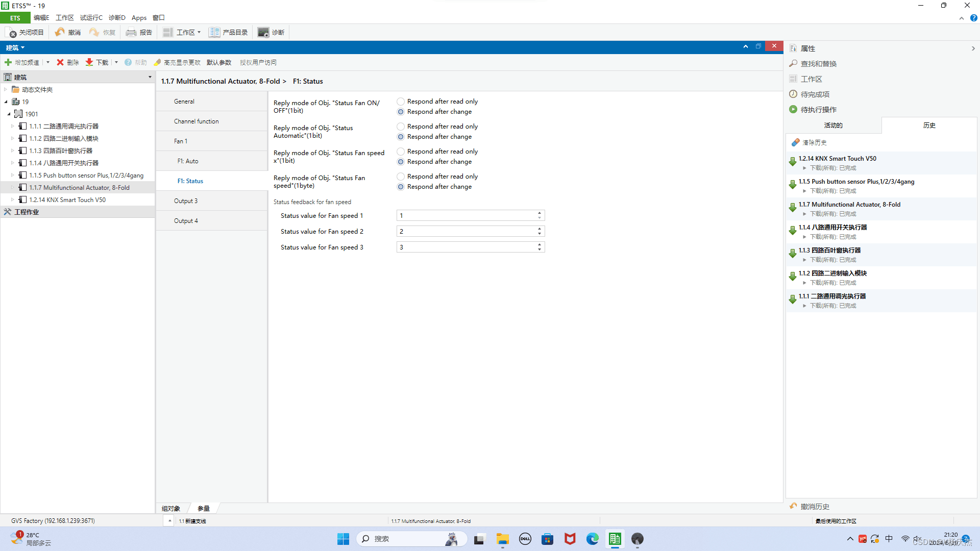Select 'Respond after read only' for Status Automatic

tap(401, 127)
